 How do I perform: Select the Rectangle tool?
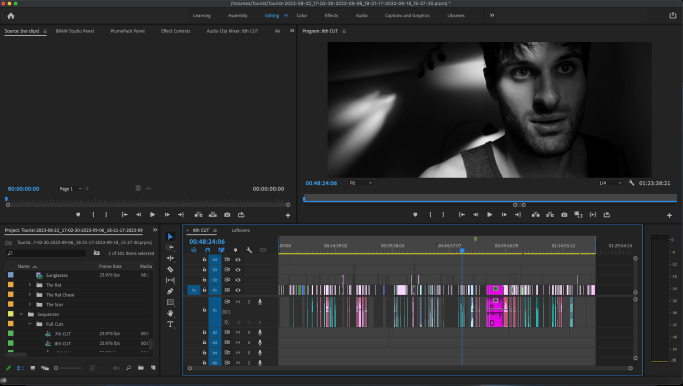coord(170,302)
